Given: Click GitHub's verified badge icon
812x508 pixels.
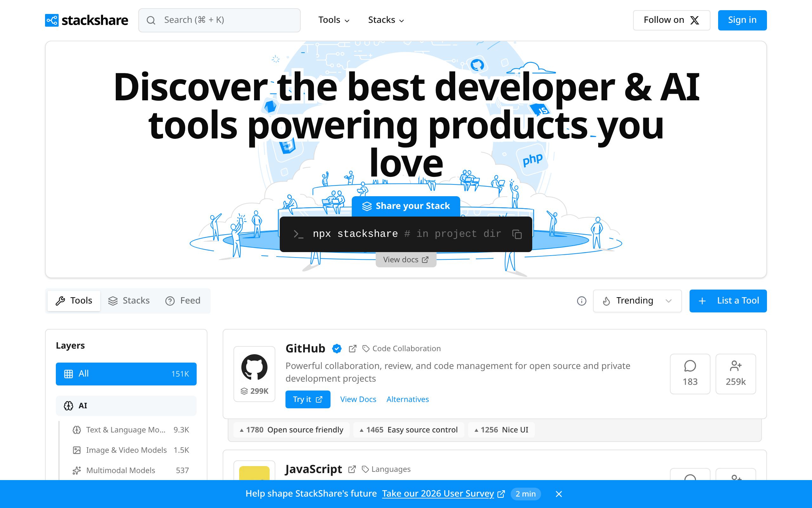Looking at the screenshot, I should pyautogui.click(x=337, y=349).
